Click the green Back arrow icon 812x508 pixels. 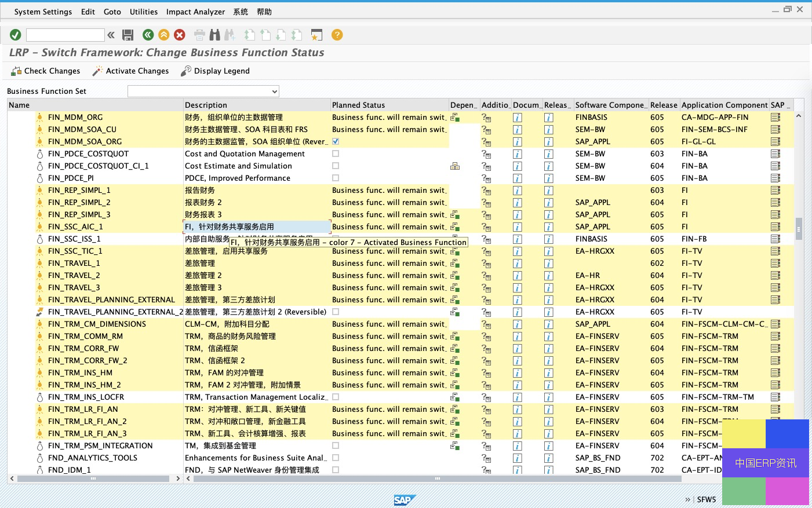click(148, 35)
